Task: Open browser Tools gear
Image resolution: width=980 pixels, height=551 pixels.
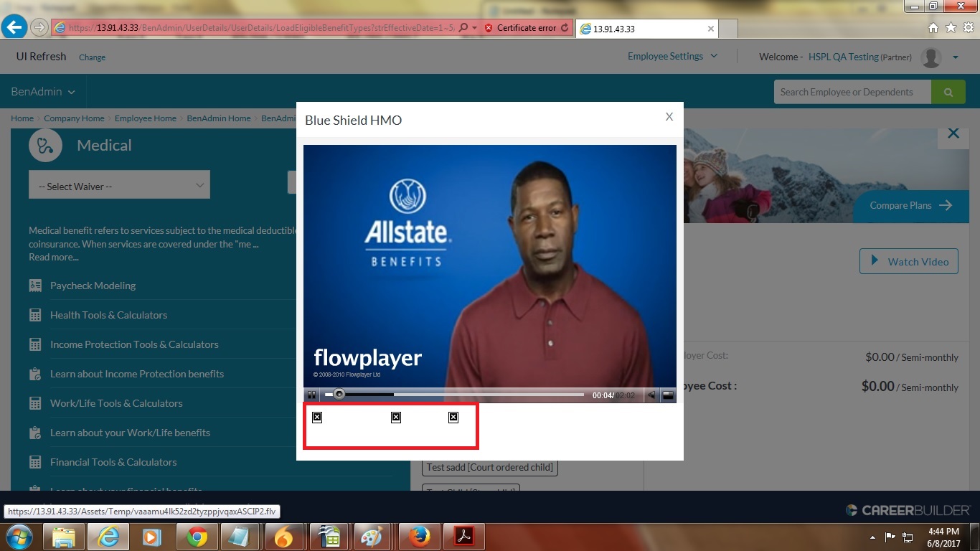Action: (x=968, y=28)
